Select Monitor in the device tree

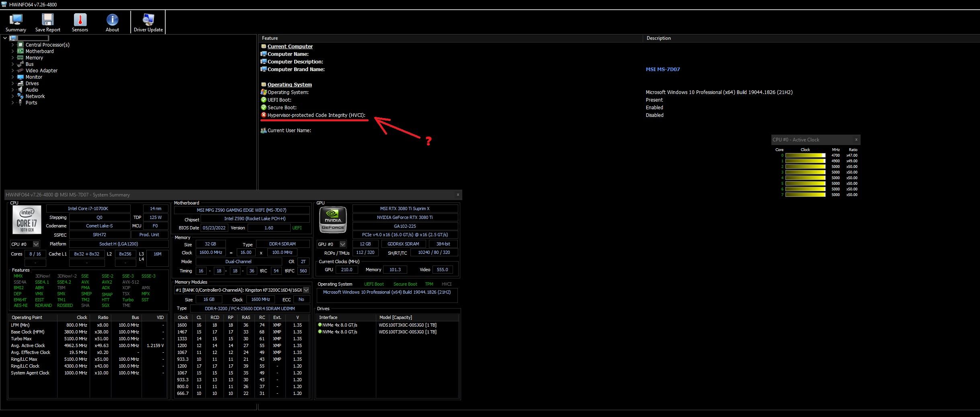pos(34,77)
